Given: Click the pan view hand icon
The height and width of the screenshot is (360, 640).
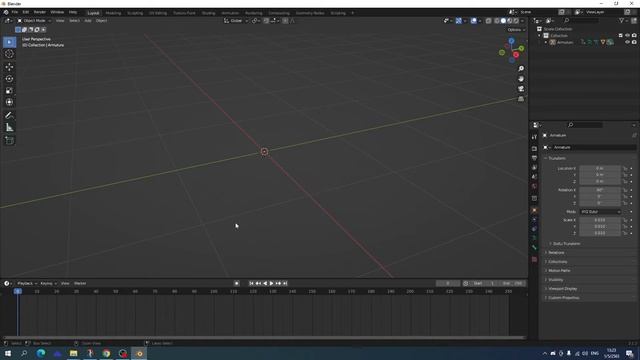Looking at the screenshot, I should coord(521,79).
